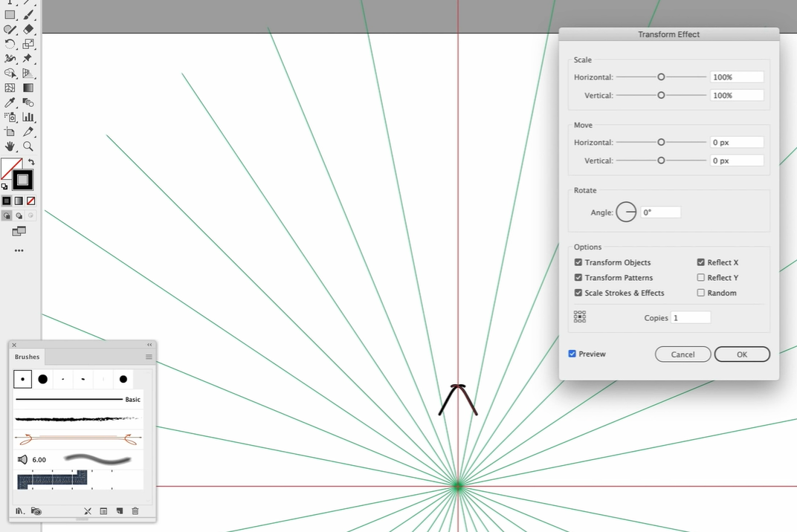Open the Brushes panel menu
Image resolution: width=797 pixels, height=532 pixels.
coord(149,357)
